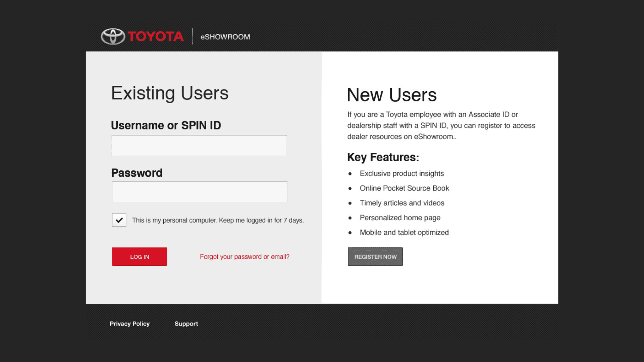Focus the Username or SPIN ID field
The height and width of the screenshot is (362, 644).
[199, 145]
